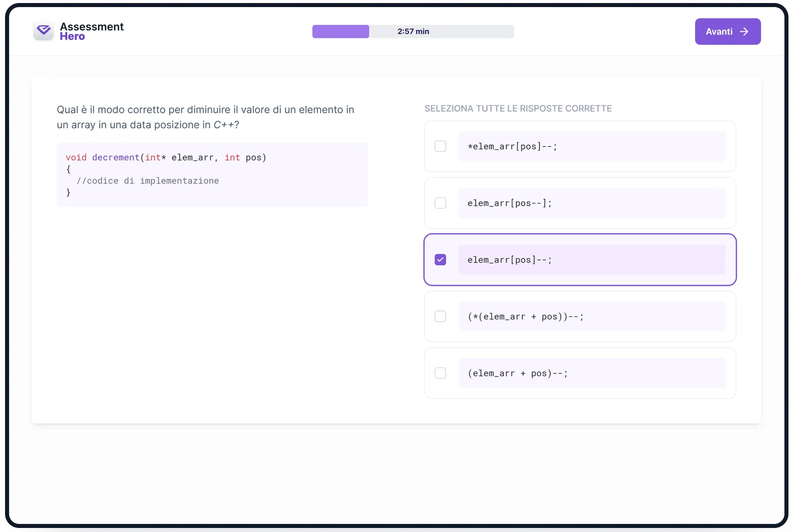792x532 pixels.
Task: Click the Avanti button
Action: (727, 31)
